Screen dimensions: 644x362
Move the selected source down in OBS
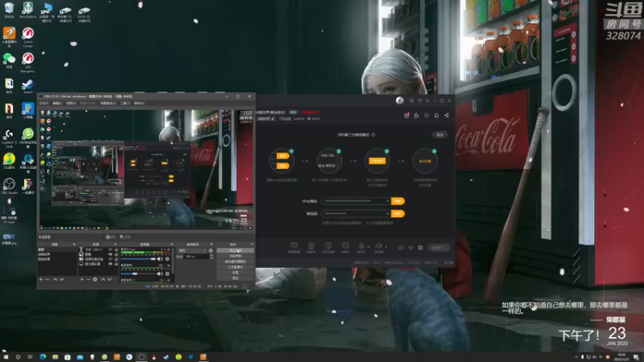pos(109,279)
